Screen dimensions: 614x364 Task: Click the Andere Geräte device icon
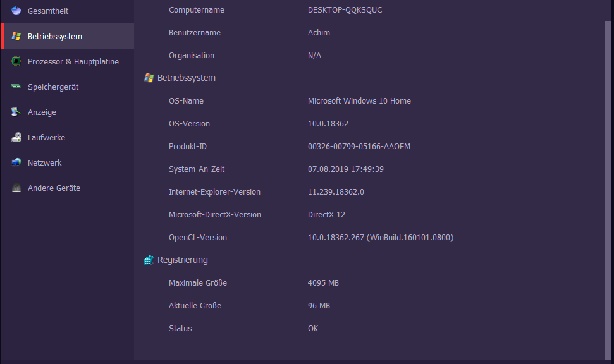point(16,188)
